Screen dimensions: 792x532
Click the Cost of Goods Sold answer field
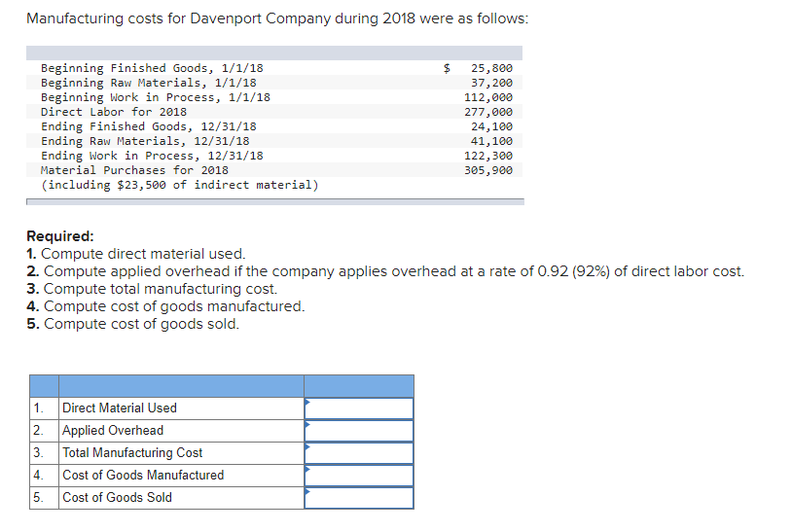click(359, 498)
